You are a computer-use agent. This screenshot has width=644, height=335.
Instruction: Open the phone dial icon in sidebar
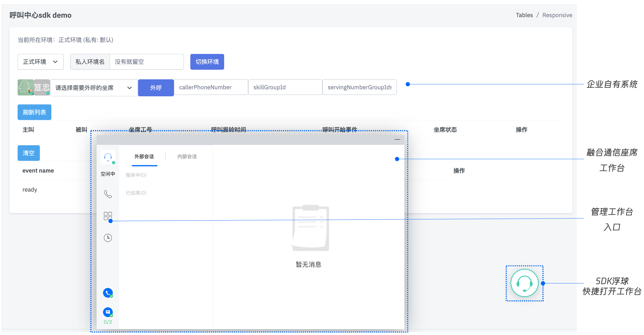(x=108, y=194)
